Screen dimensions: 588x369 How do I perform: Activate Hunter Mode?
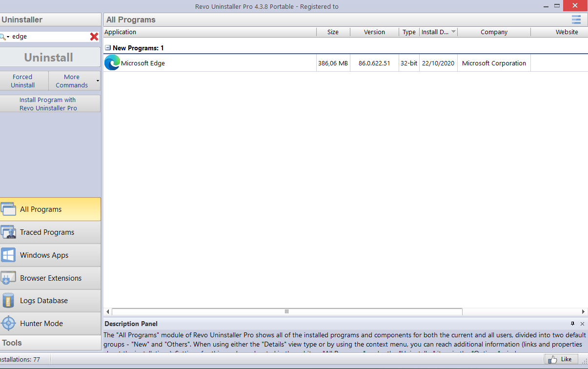pos(50,324)
